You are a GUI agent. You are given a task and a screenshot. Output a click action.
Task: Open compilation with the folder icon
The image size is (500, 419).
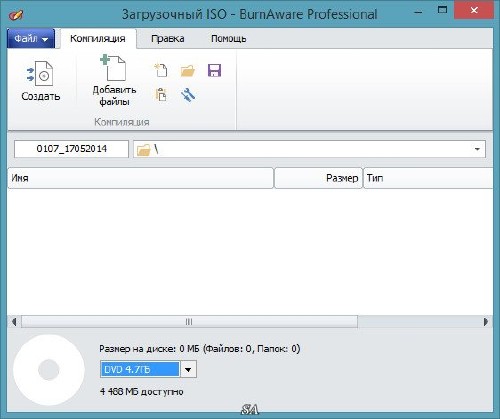tap(188, 71)
